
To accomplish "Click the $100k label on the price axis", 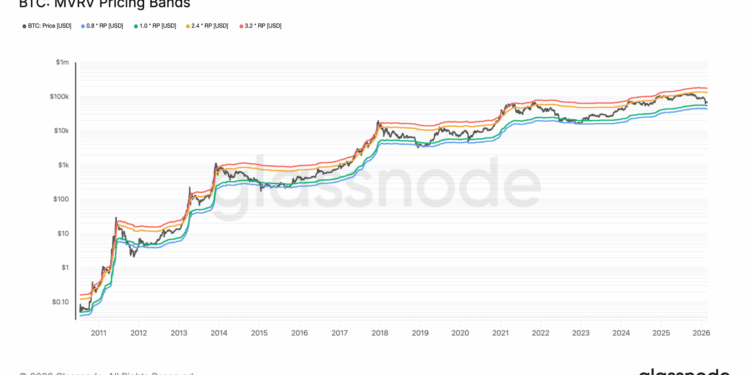I will coord(61,97).
